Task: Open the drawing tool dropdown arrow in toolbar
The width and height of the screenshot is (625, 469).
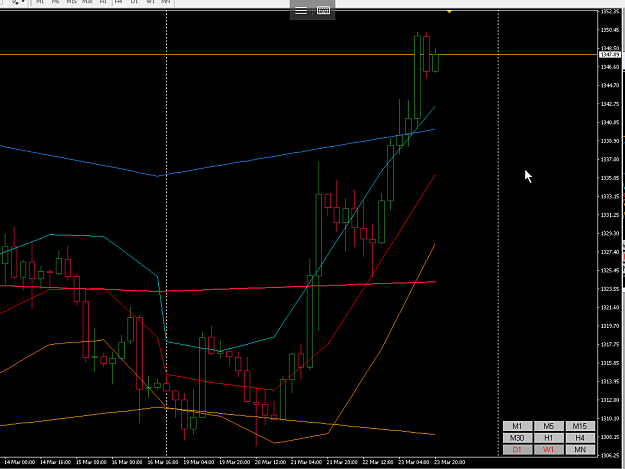Action: click(23, 2)
